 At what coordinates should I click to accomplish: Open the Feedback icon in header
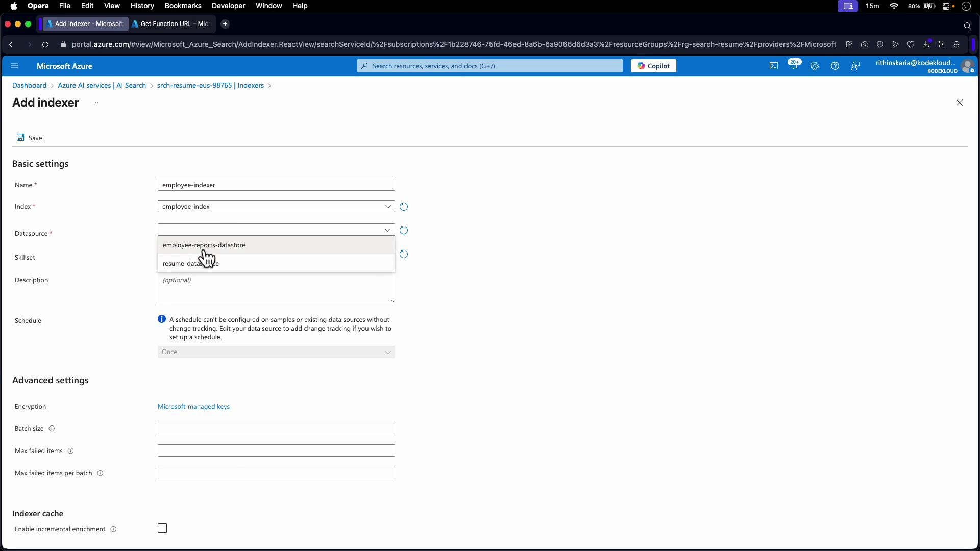[x=855, y=66]
